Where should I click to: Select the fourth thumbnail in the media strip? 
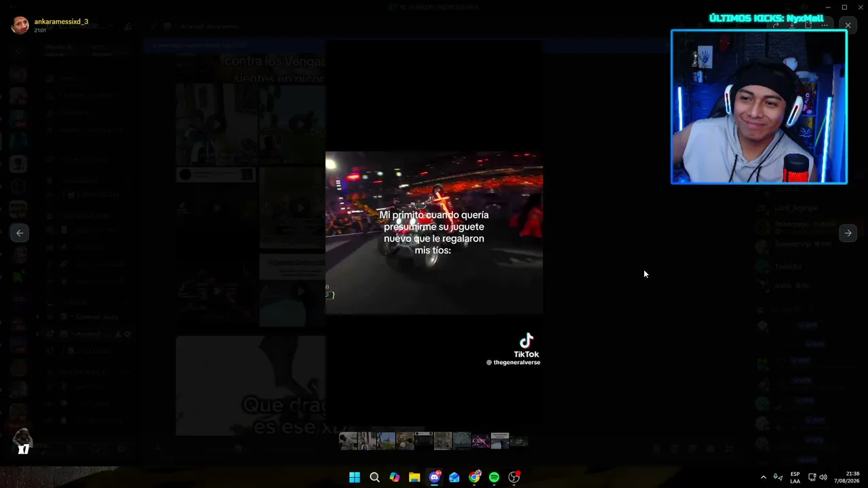coord(405,441)
